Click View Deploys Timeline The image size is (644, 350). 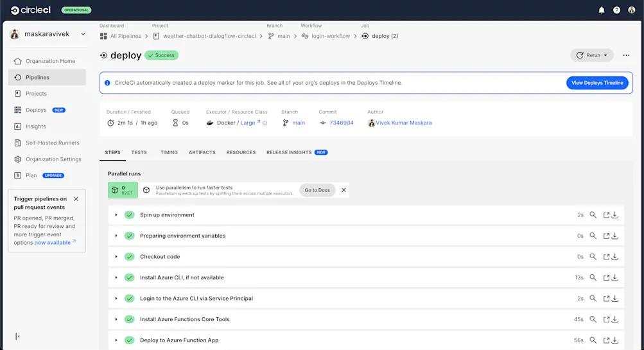597,83
